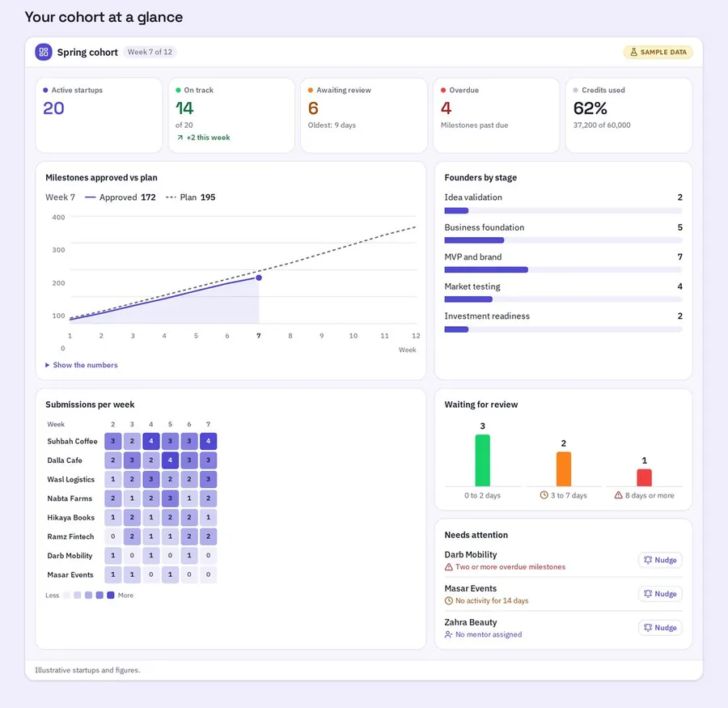The height and width of the screenshot is (708, 728).
Task: Click the green 0 to 2 days bar
Action: [482, 460]
